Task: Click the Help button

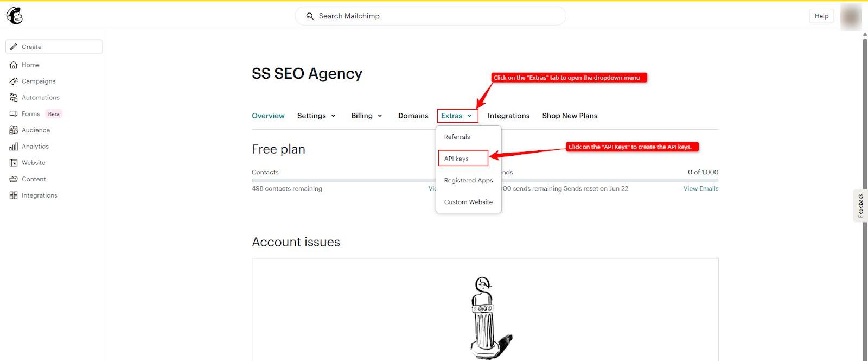Action: [821, 16]
